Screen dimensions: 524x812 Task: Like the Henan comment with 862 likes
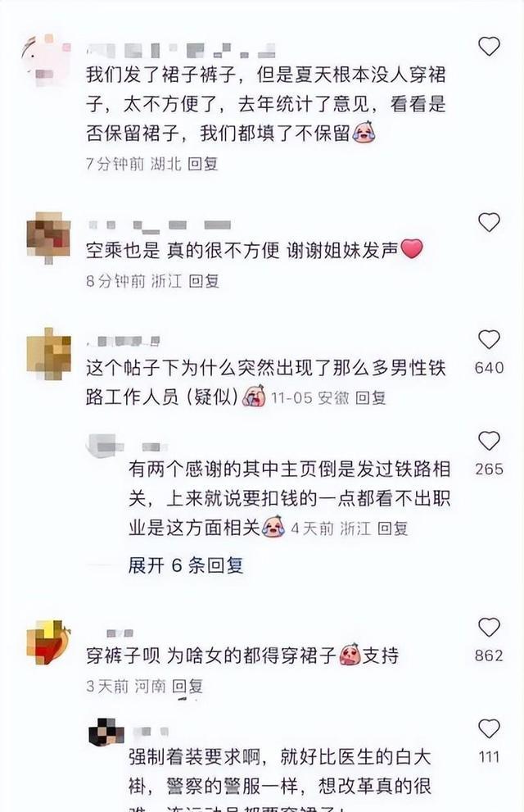(x=489, y=627)
